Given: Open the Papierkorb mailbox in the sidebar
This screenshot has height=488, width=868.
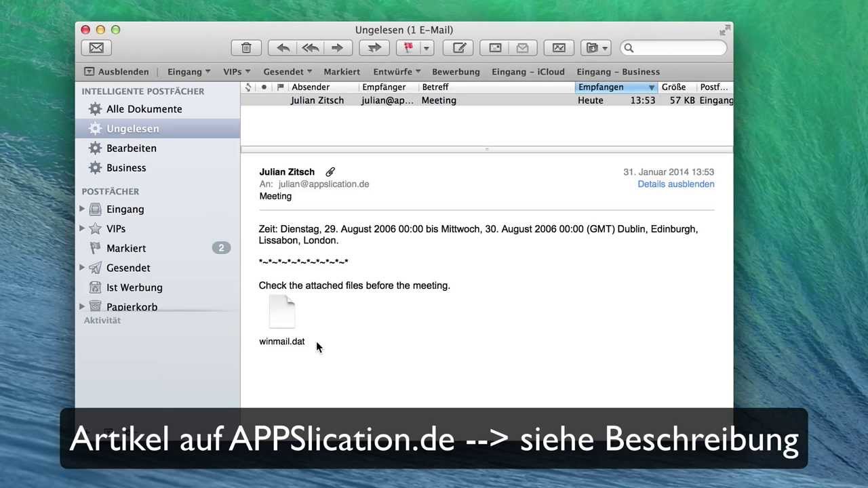Looking at the screenshot, I should [132, 307].
